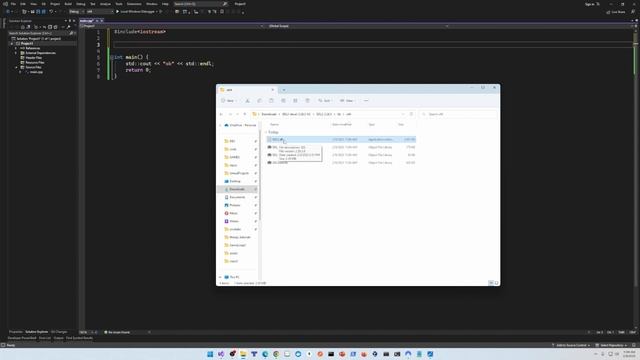This screenshot has height=360, width=640.
Task: Open the Debug configuration dropdown
Action: (76, 12)
